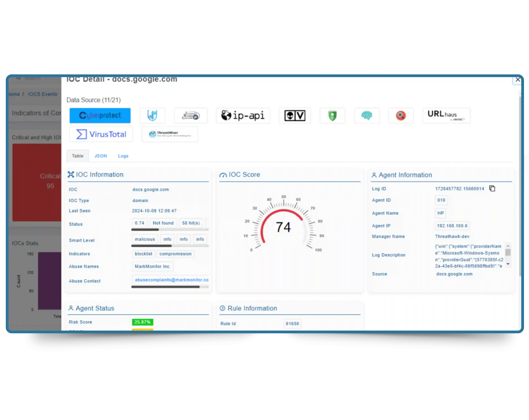Click the Smart Level horizontal scrollbar
The image size is (529, 420).
(x=151, y=246)
